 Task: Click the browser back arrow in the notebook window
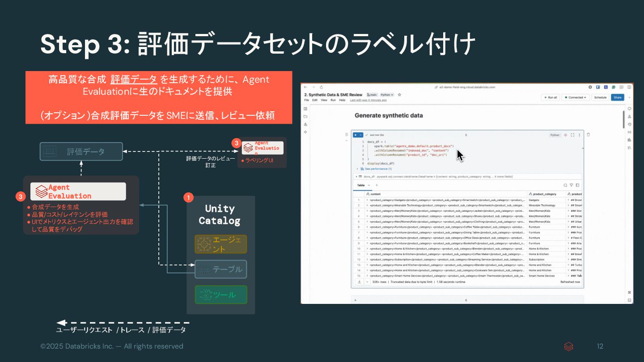click(x=305, y=87)
